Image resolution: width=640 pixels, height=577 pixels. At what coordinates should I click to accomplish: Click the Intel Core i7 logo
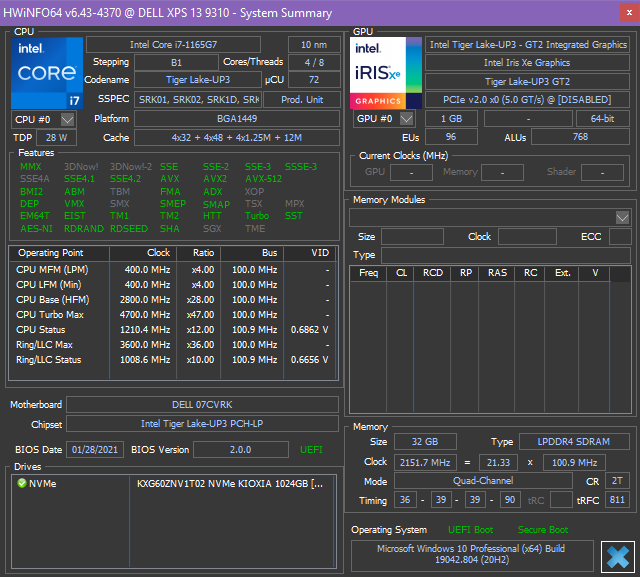(46, 73)
